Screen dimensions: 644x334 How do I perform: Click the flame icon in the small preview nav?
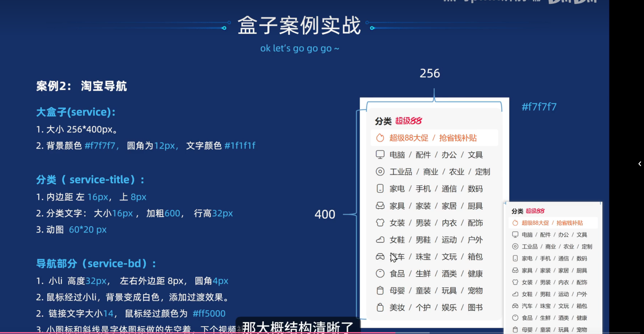515,223
